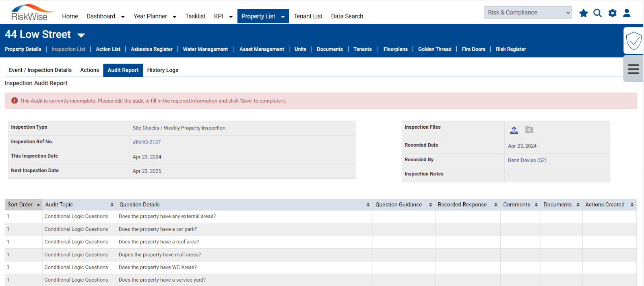Open the Tasklist menu item
This screenshot has height=286, width=644.
tap(195, 16)
